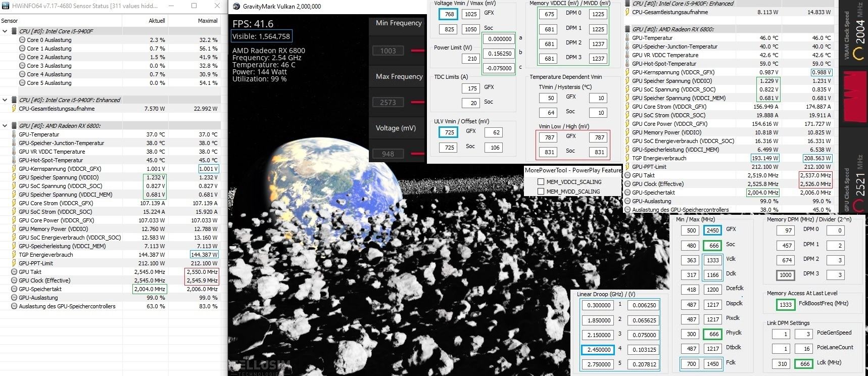Click Auslastung des GPU-Speichercontrollers row showing 63.0 %

[110, 306]
